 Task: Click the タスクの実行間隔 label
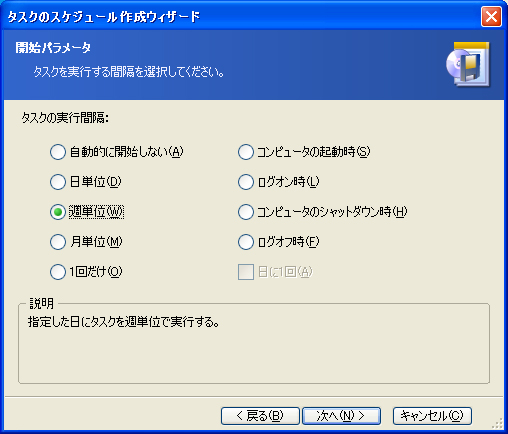click(x=65, y=118)
